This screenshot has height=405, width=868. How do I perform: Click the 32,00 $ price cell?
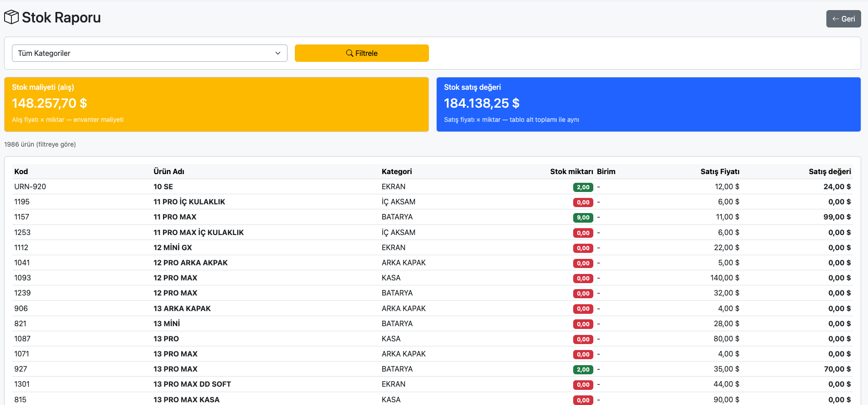[x=727, y=293]
